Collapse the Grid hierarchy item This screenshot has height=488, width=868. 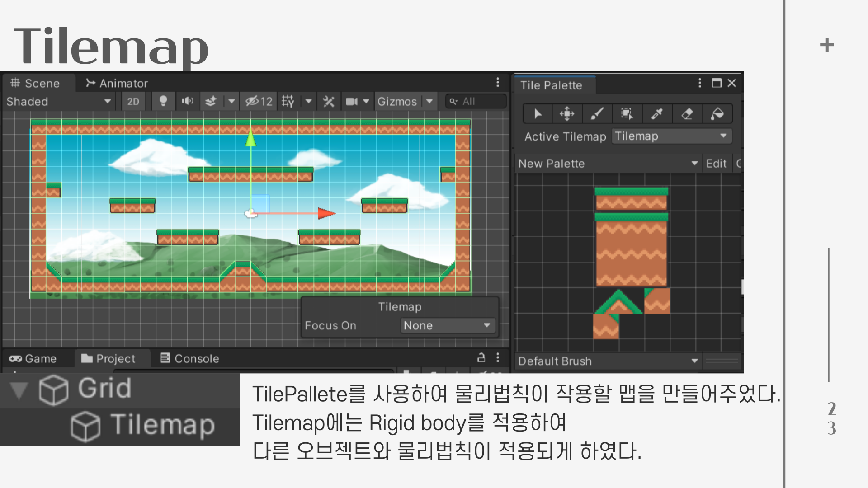tap(19, 389)
